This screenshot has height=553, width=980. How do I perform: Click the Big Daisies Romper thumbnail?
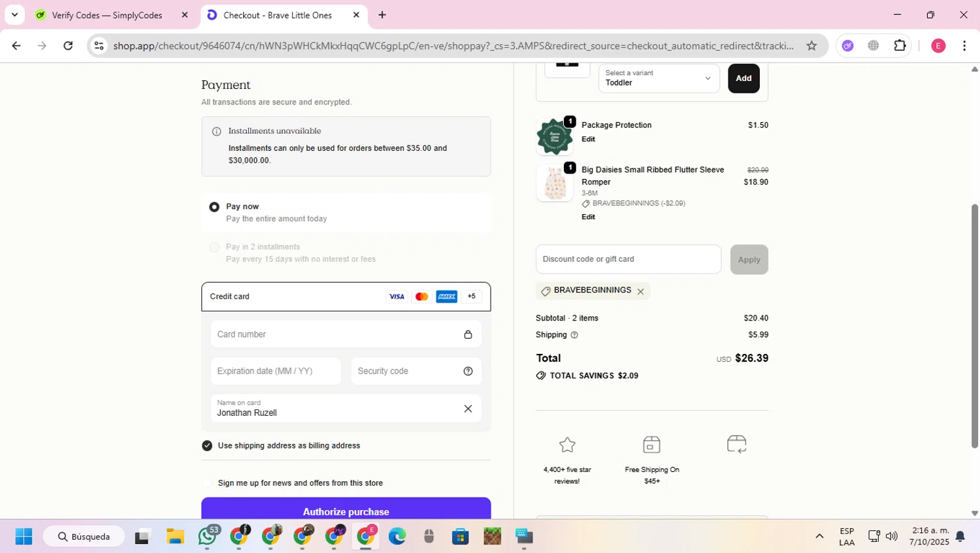555,183
